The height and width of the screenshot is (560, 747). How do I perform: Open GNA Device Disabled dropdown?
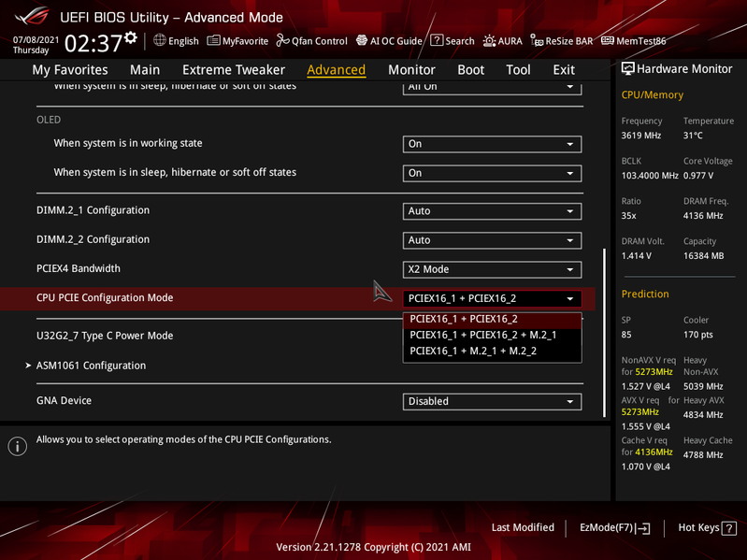pyautogui.click(x=492, y=401)
